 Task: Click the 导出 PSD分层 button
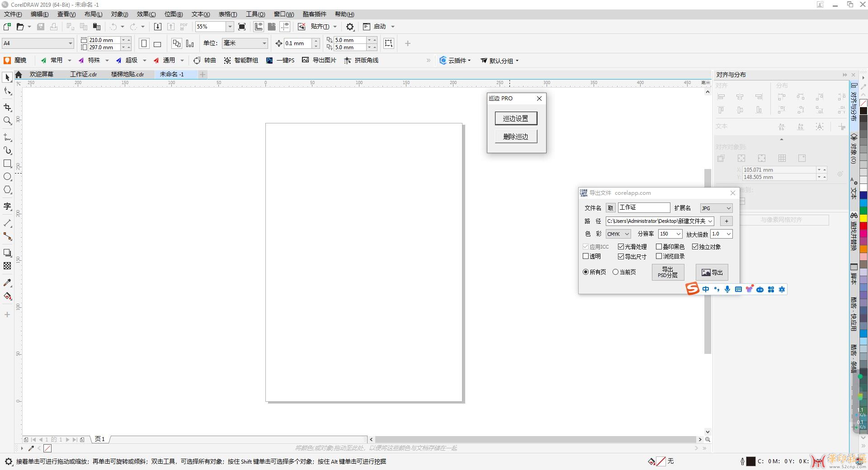[668, 272]
